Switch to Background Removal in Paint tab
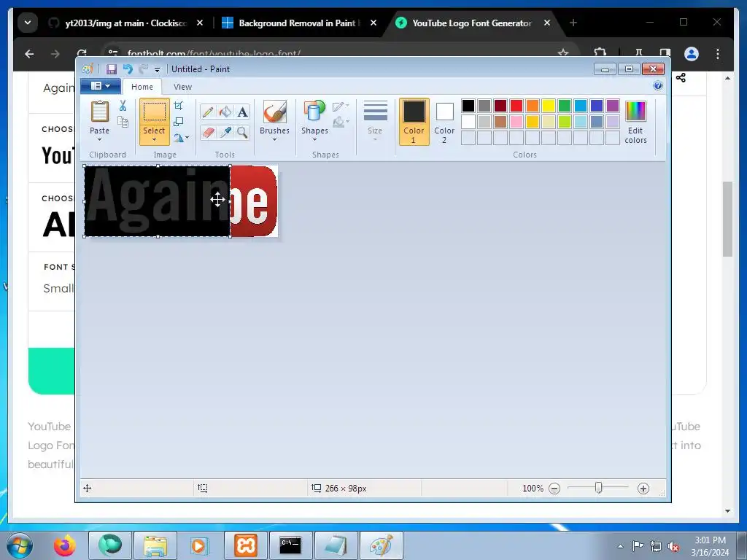This screenshot has width=747, height=560. tap(298, 23)
